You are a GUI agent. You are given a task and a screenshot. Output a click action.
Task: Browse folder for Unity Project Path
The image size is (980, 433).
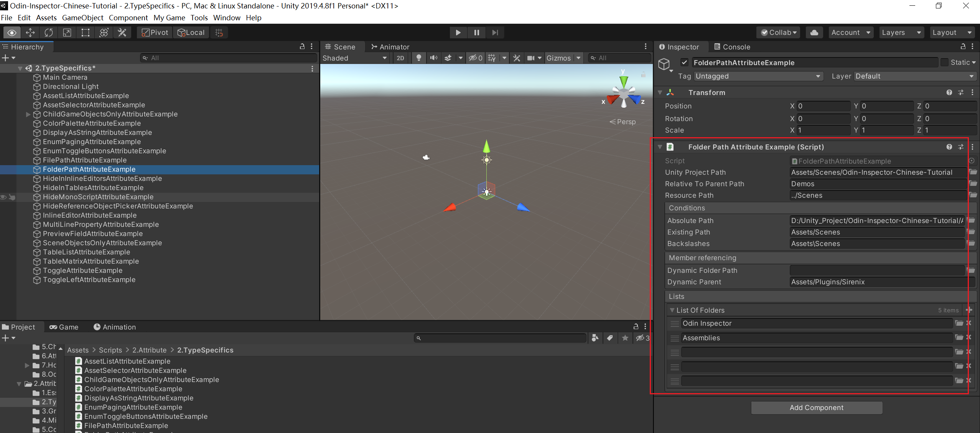pos(973,172)
